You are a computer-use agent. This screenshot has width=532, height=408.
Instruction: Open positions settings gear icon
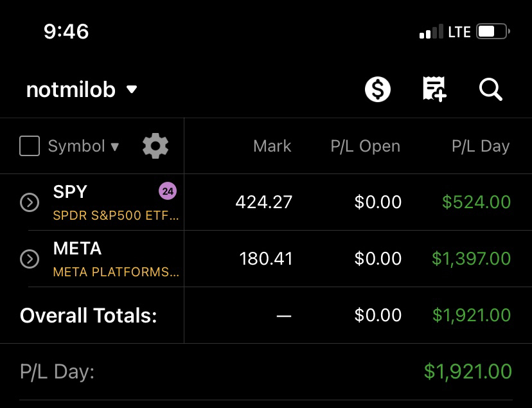(x=155, y=146)
